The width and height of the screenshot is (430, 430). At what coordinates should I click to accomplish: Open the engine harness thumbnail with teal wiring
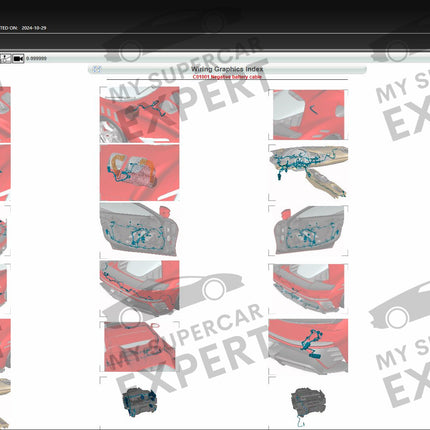(x=140, y=402)
